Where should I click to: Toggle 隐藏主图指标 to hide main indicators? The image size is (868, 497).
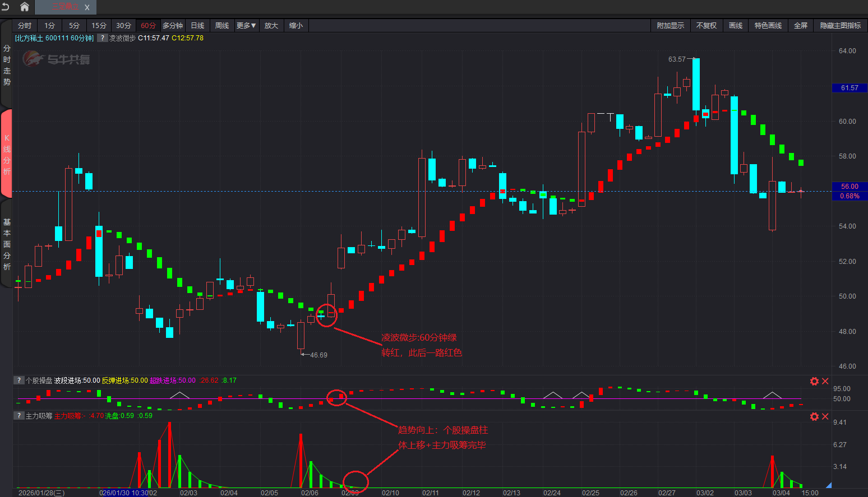840,26
